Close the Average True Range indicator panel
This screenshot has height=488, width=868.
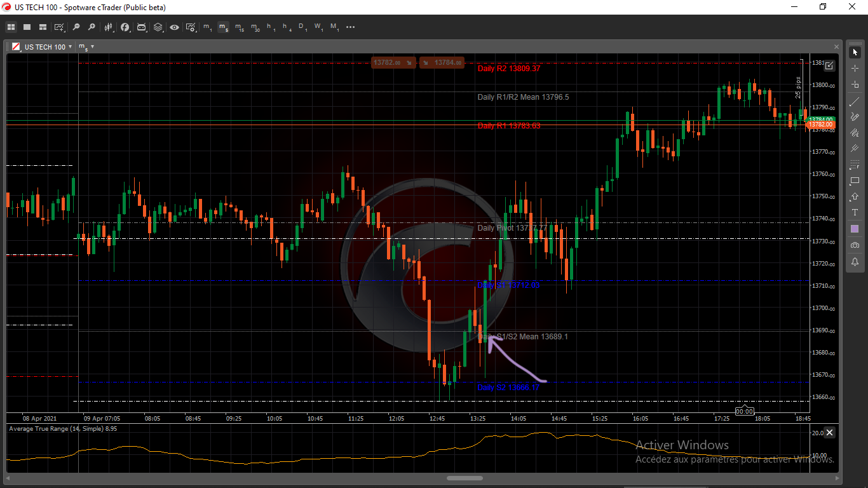pos(829,433)
